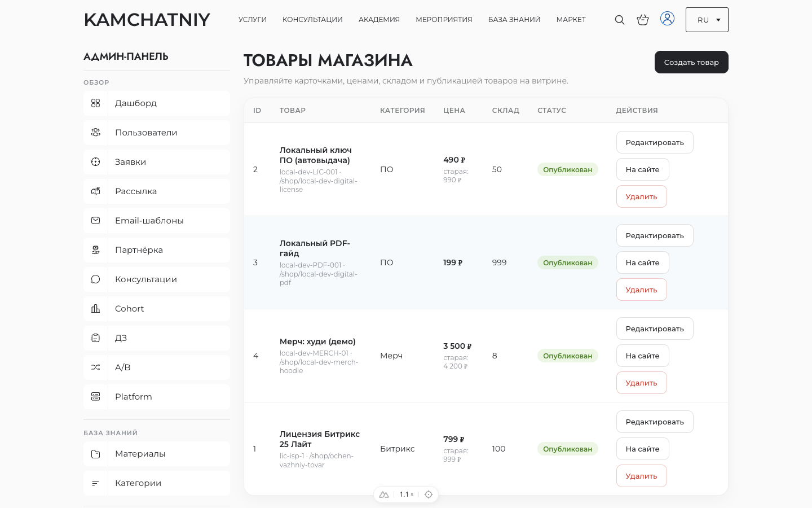Edit the Локальный ключ ПО product
Screen dimensions: 812x508
tap(655, 142)
